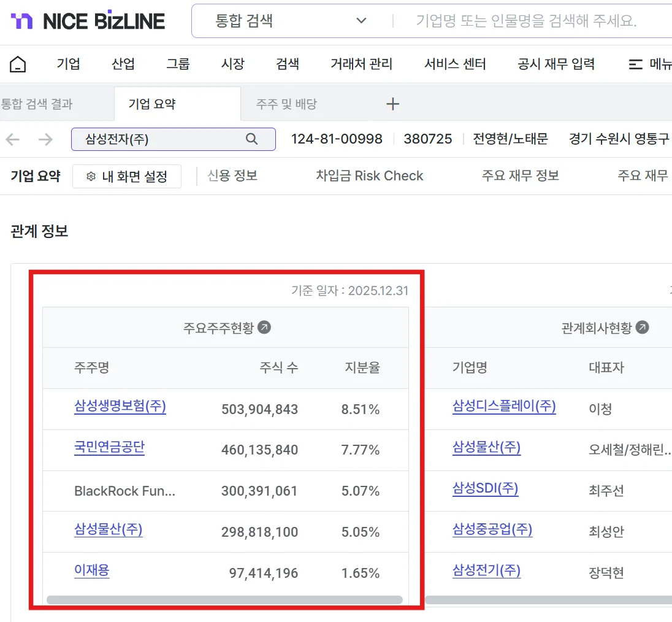Click 내 화면 설정 button
Screen dimensions: 672x622
tap(127, 177)
